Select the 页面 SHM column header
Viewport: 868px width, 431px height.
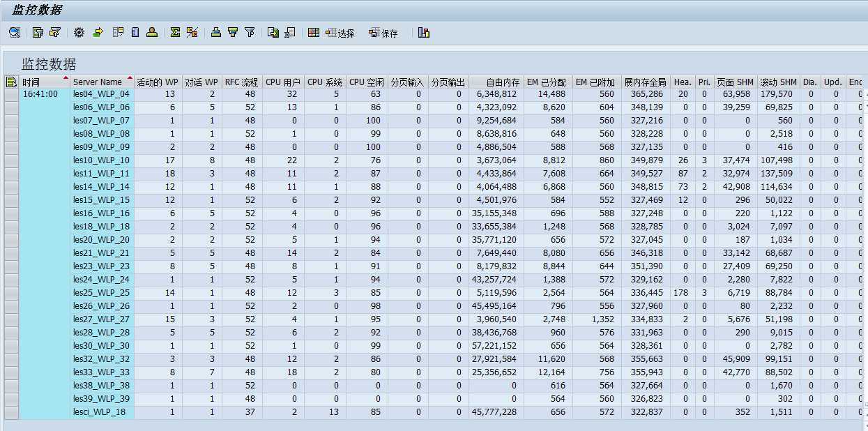[x=735, y=82]
